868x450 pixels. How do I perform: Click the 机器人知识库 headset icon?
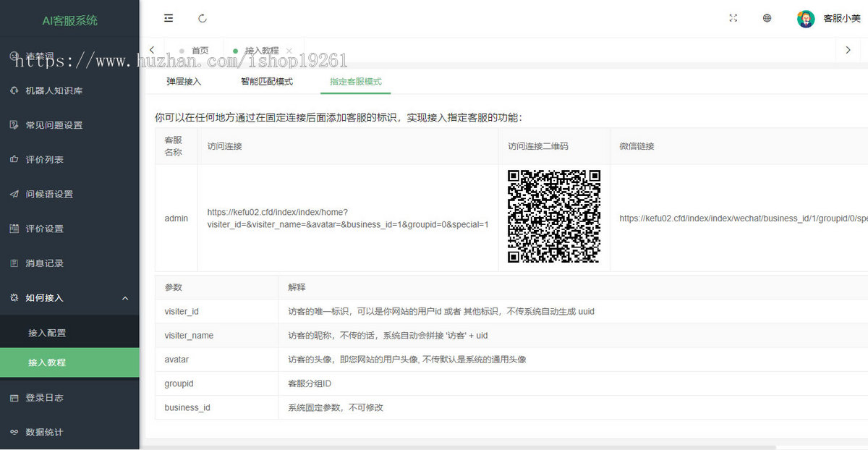(14, 90)
